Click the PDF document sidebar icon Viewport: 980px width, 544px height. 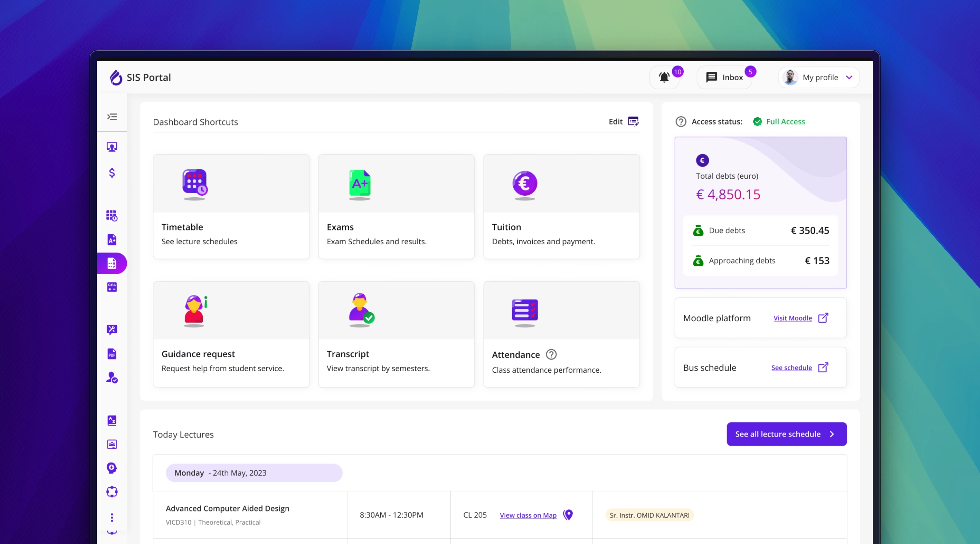112,354
